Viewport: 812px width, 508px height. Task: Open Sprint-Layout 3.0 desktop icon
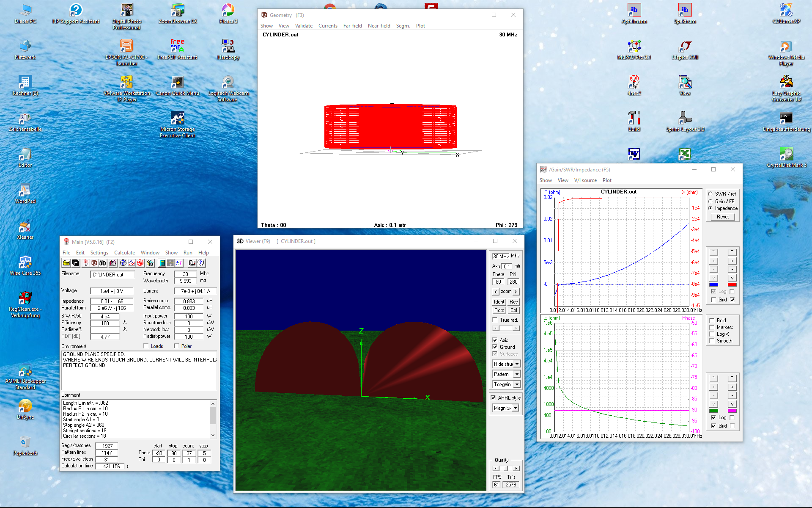point(685,121)
